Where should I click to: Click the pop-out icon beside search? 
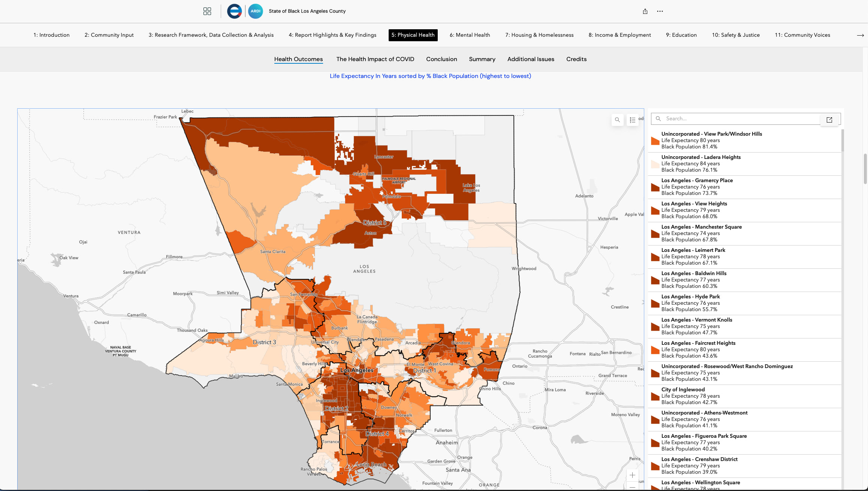[829, 120]
